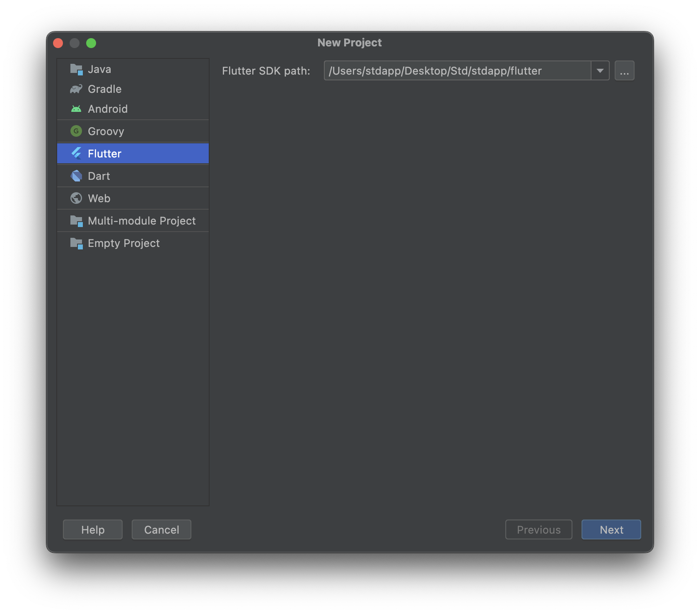The image size is (700, 614).
Task: Open the Flutter SDK path dropdown arrow
Action: coord(600,71)
